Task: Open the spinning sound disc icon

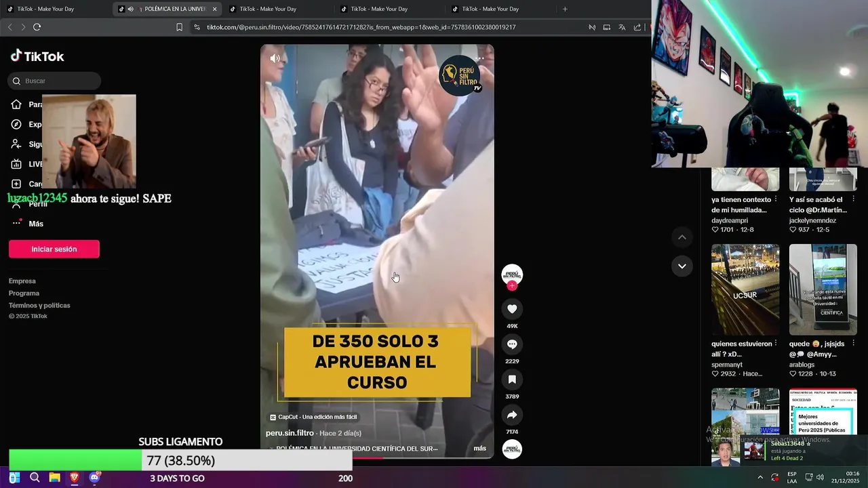Action: click(x=512, y=449)
